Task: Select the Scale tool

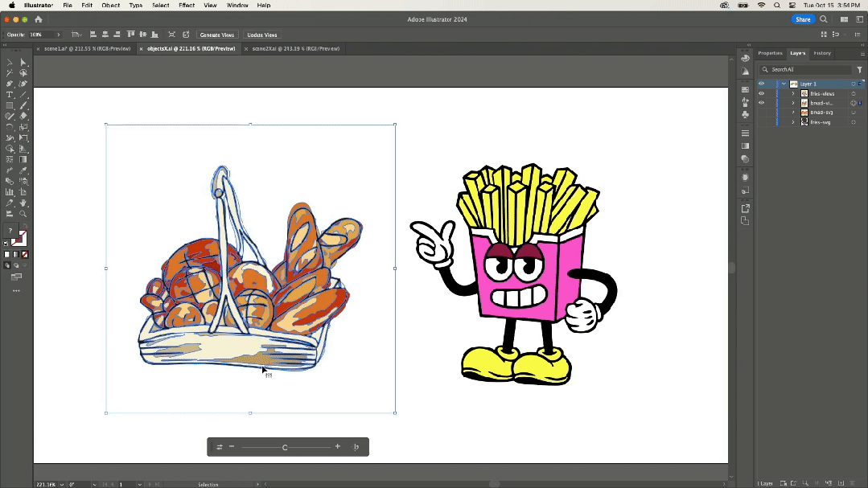Action: coord(23,127)
